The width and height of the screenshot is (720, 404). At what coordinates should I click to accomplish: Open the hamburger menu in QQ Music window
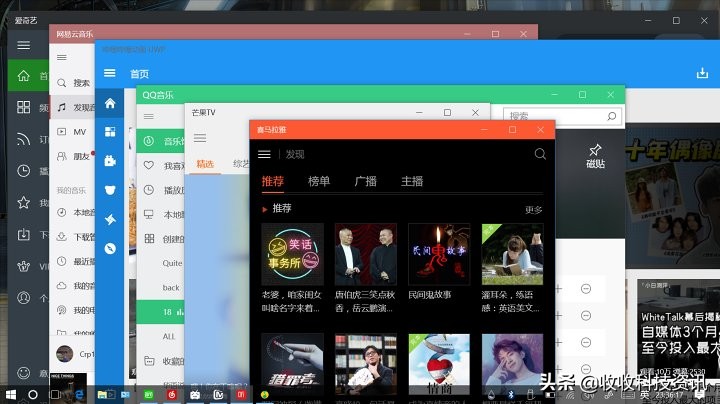pyautogui.click(x=148, y=117)
